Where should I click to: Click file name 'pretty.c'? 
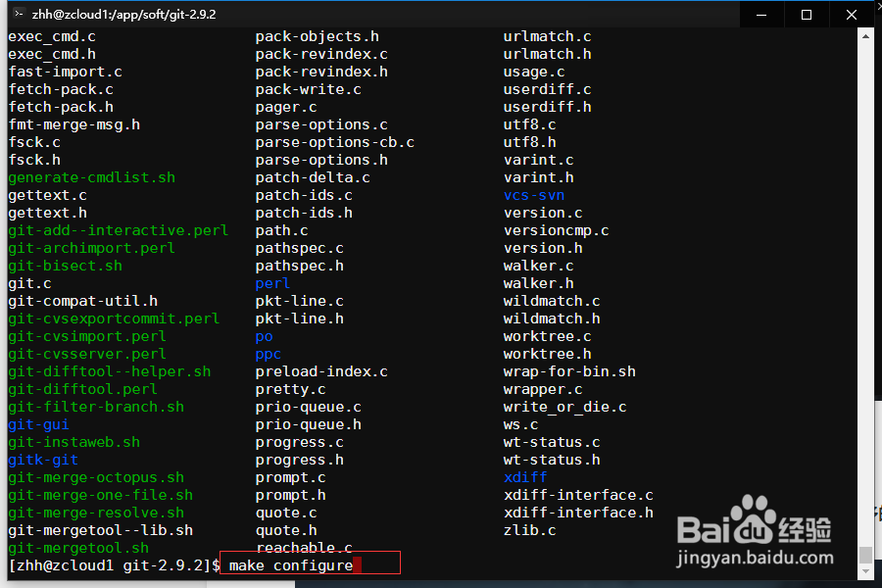(x=291, y=389)
